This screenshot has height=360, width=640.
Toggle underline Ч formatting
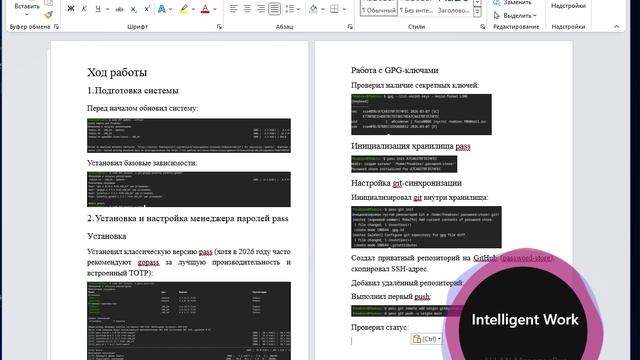point(98,9)
